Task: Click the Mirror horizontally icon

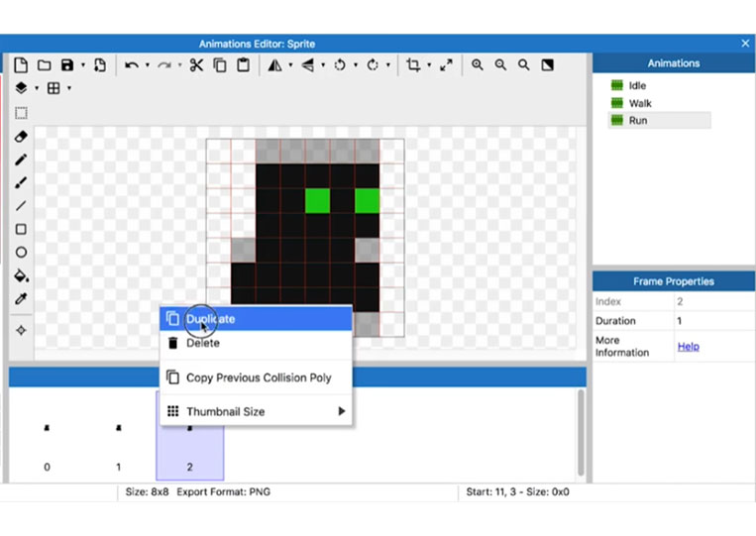Action: (x=274, y=65)
